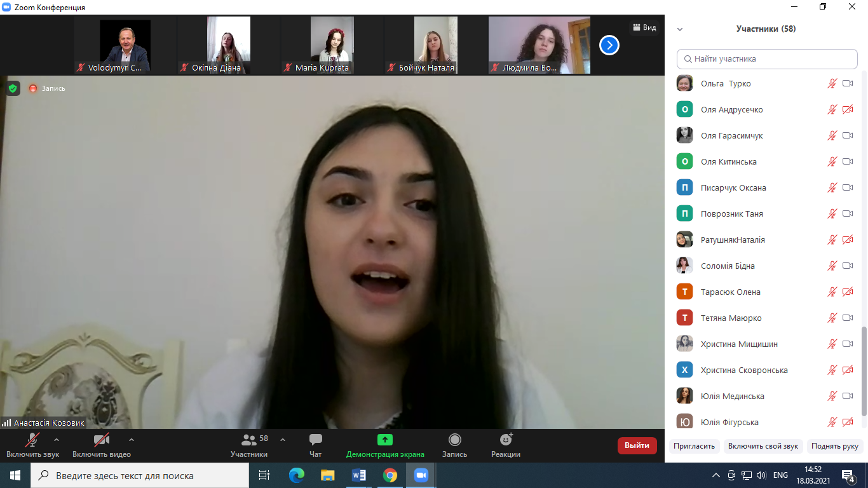Click the green encryption shield icon
Viewport: 868px width, 488px height.
click(13, 88)
